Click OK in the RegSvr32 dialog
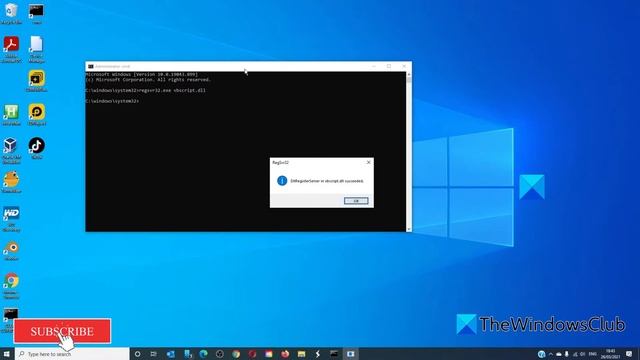640x360 pixels. (x=356, y=201)
